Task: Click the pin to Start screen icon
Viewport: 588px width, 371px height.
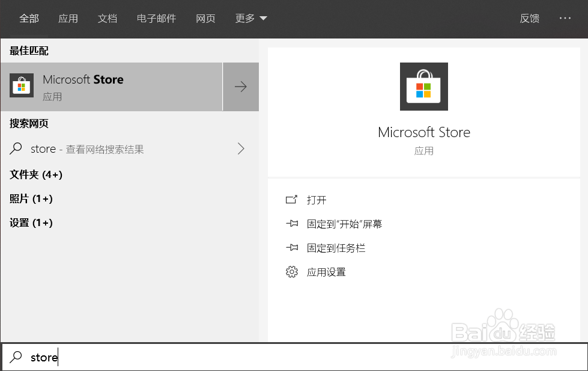Action: pos(292,224)
